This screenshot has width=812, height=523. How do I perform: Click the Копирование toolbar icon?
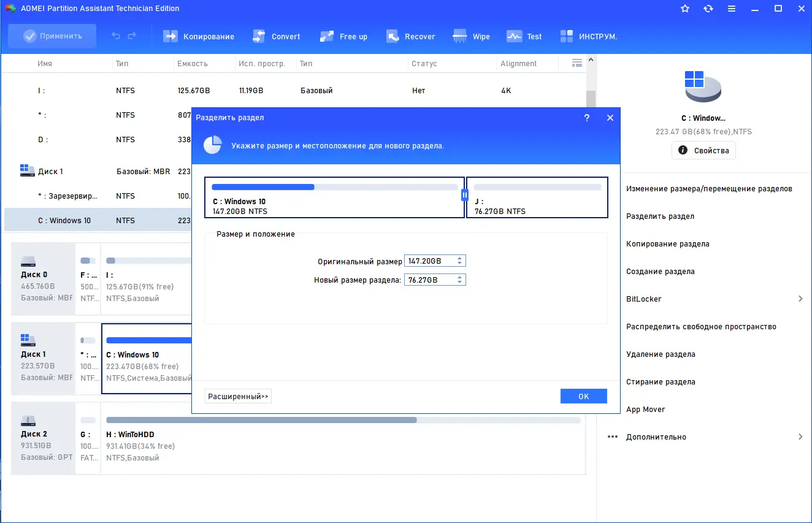tap(170, 36)
